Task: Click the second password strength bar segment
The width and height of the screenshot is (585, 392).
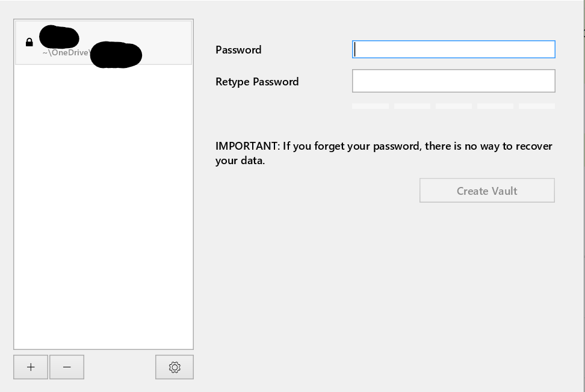Action: [412, 106]
